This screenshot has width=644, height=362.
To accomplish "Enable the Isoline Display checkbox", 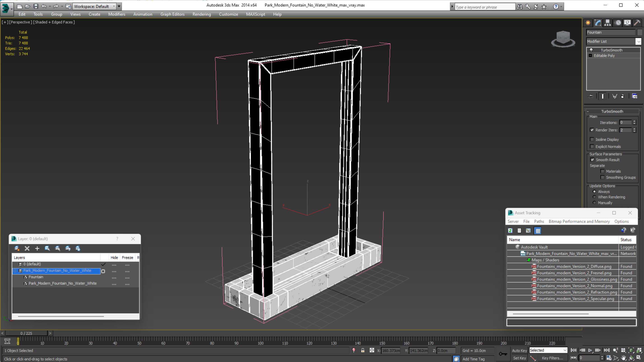I will [592, 139].
